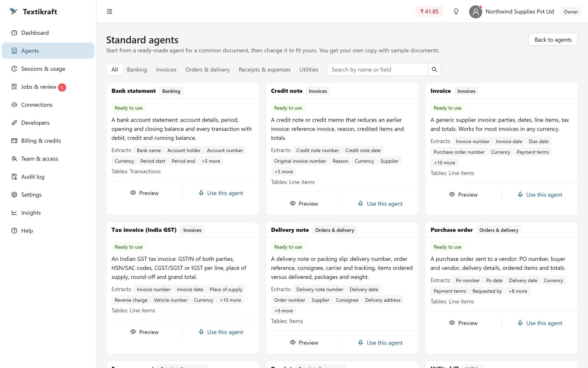Viewport: 588px width, 368px height.
Task: Preview the Invoice agent
Action: click(x=463, y=195)
